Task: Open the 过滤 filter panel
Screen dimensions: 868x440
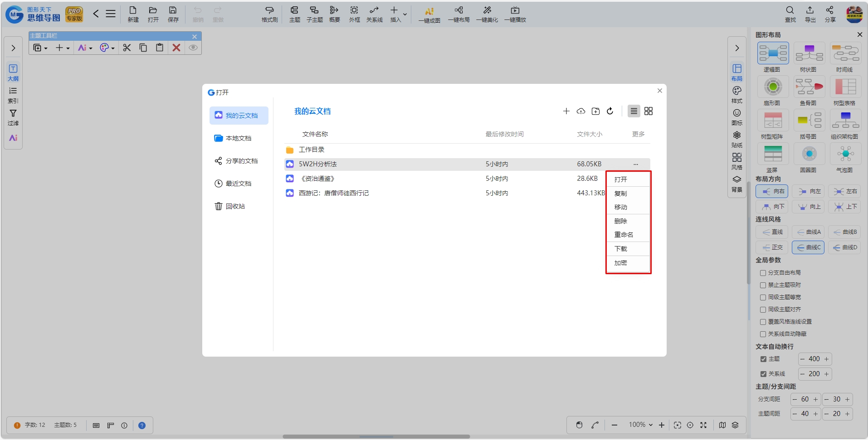Action: (x=13, y=117)
